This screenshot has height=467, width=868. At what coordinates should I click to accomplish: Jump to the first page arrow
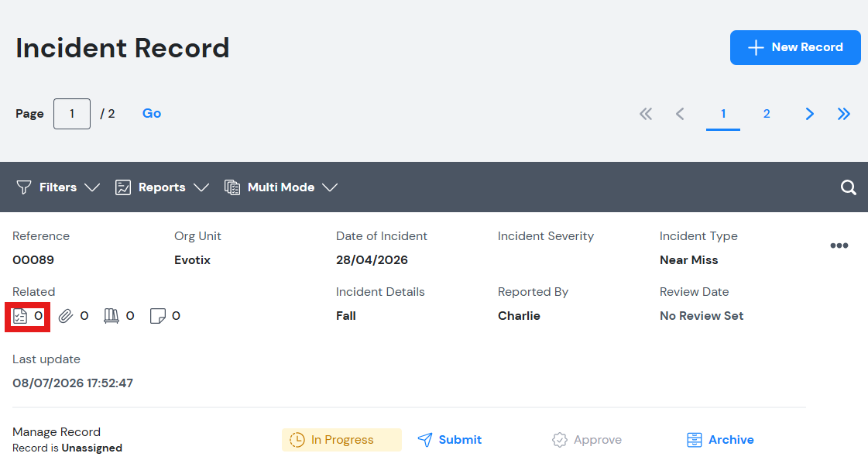pyautogui.click(x=646, y=114)
